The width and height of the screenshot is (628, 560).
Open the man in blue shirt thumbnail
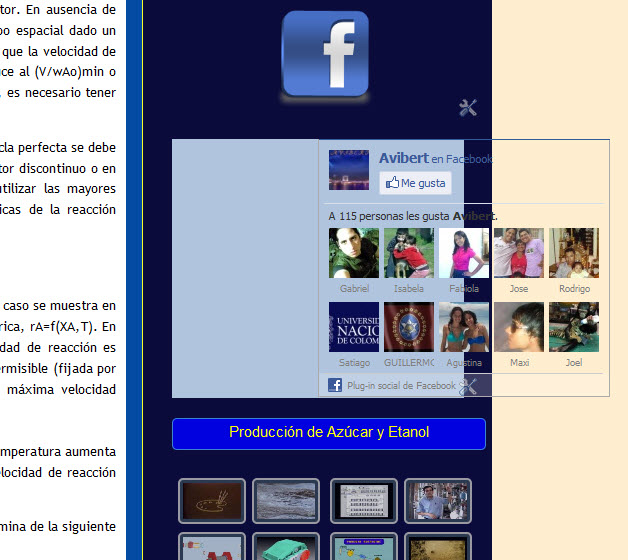[x=438, y=501]
